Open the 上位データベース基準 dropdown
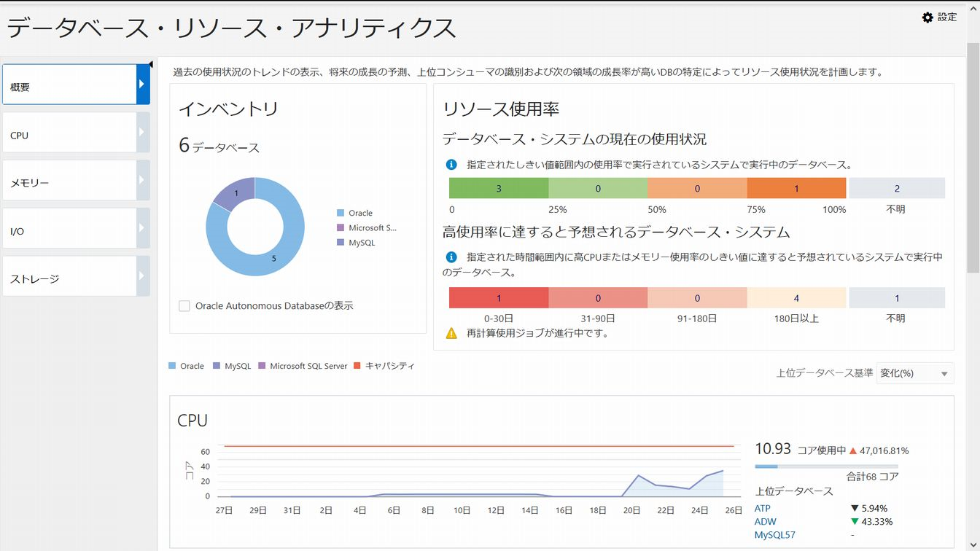The image size is (980, 551). pyautogui.click(x=915, y=373)
